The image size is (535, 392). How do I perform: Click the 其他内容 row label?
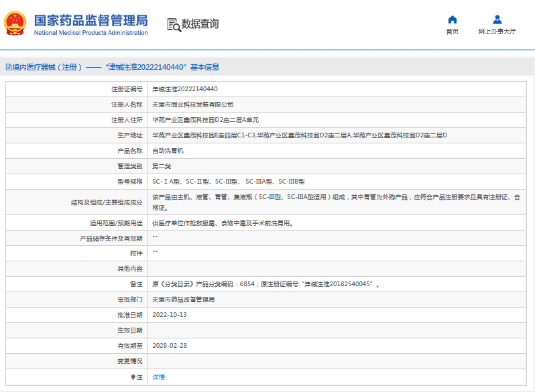(x=130, y=269)
